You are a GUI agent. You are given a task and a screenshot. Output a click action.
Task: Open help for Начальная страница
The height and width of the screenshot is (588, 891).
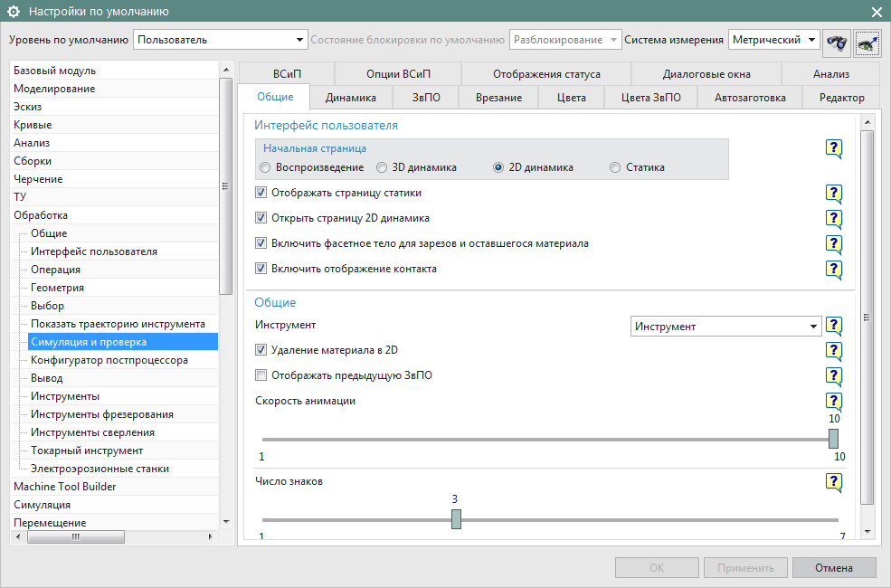[833, 149]
